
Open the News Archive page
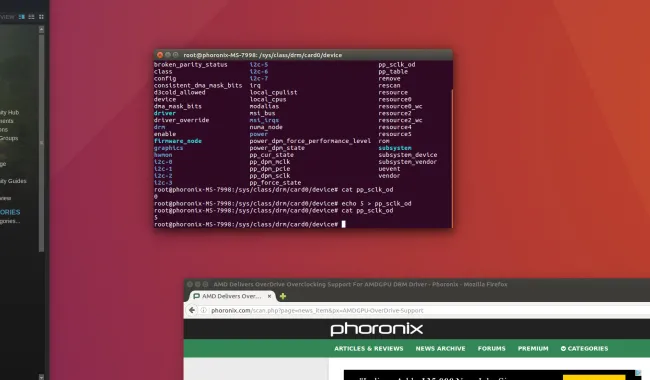click(x=440, y=349)
